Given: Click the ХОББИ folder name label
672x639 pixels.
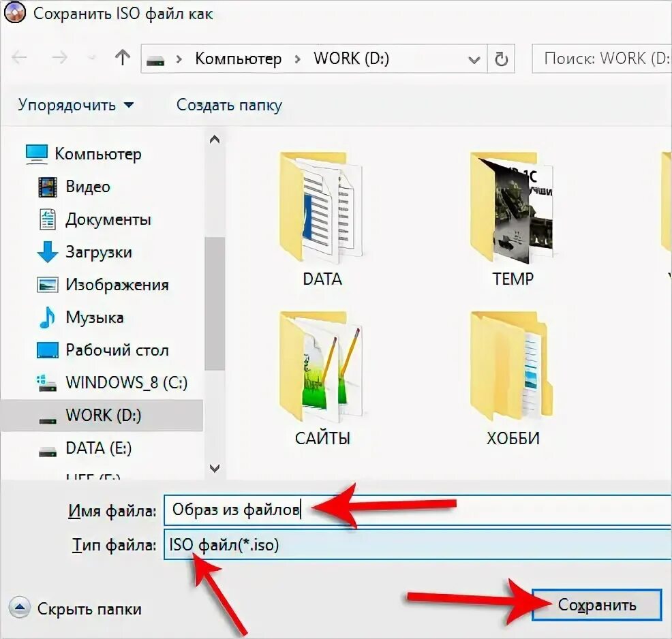Looking at the screenshot, I should pyautogui.click(x=513, y=438).
